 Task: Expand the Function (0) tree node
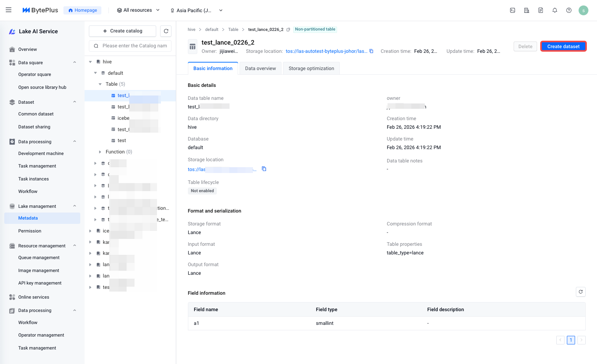point(100,152)
